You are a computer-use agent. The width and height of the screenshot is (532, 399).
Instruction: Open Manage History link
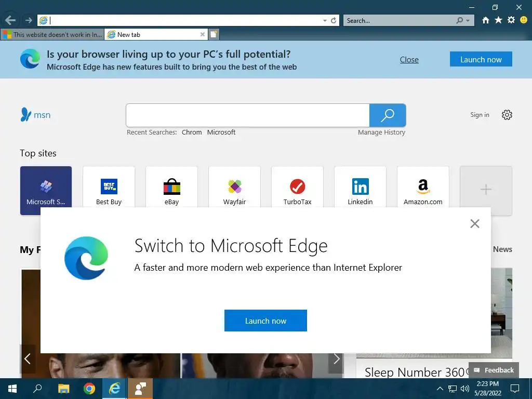click(381, 132)
